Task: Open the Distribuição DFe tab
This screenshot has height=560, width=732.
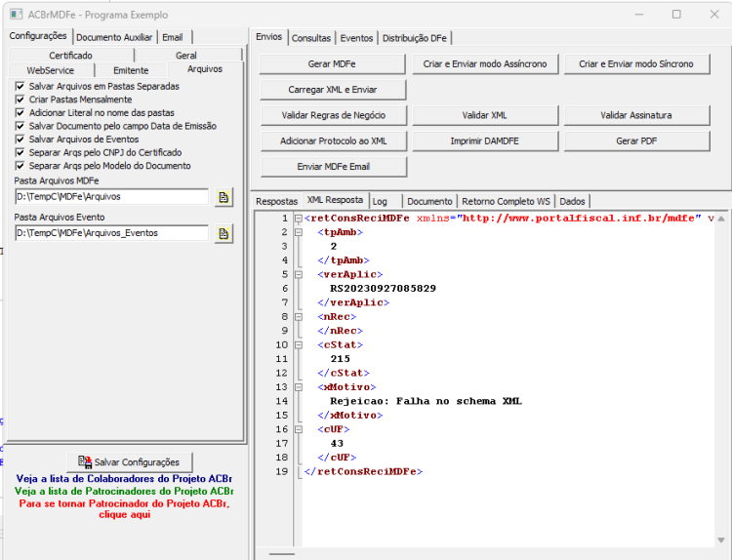Action: pyautogui.click(x=415, y=38)
